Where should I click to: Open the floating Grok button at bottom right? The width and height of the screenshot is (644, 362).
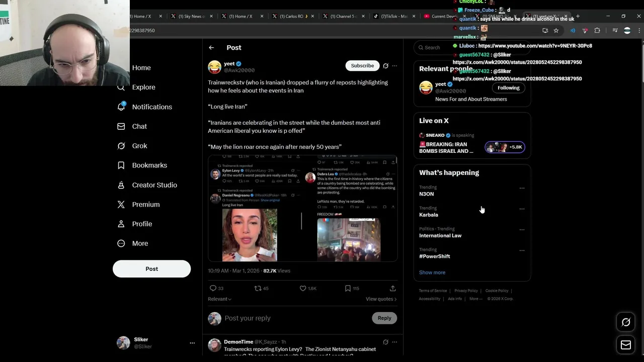(626, 322)
